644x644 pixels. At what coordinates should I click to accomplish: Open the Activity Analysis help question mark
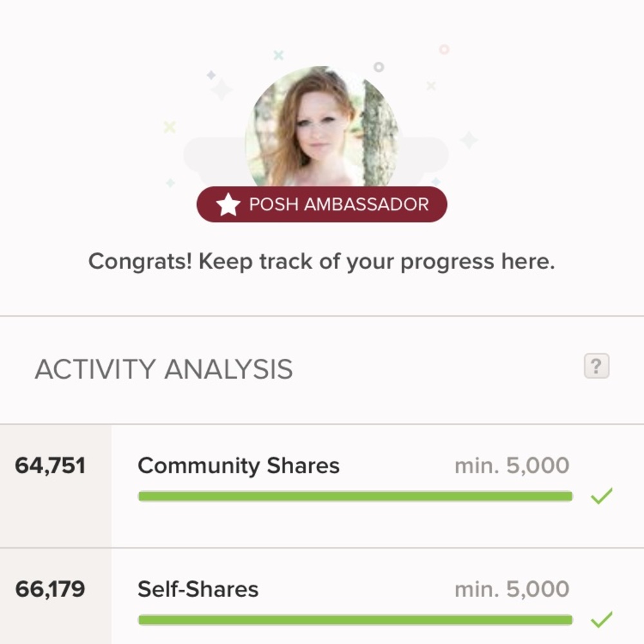596,366
